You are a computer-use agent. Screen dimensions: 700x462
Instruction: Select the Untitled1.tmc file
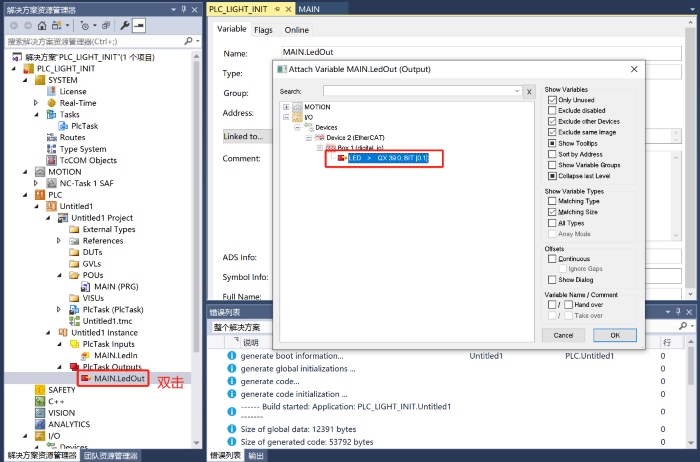(107, 321)
